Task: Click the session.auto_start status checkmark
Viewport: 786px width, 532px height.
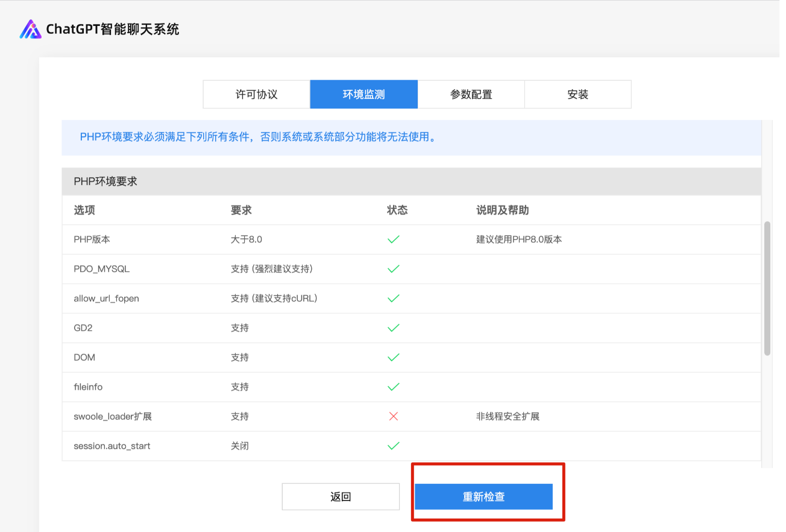Action: 394,446
